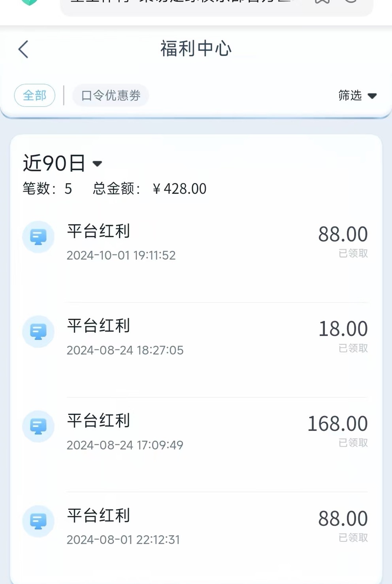The height and width of the screenshot is (584, 392).
Task: Switch to the 口令优惠券 tab
Action: [x=111, y=95]
